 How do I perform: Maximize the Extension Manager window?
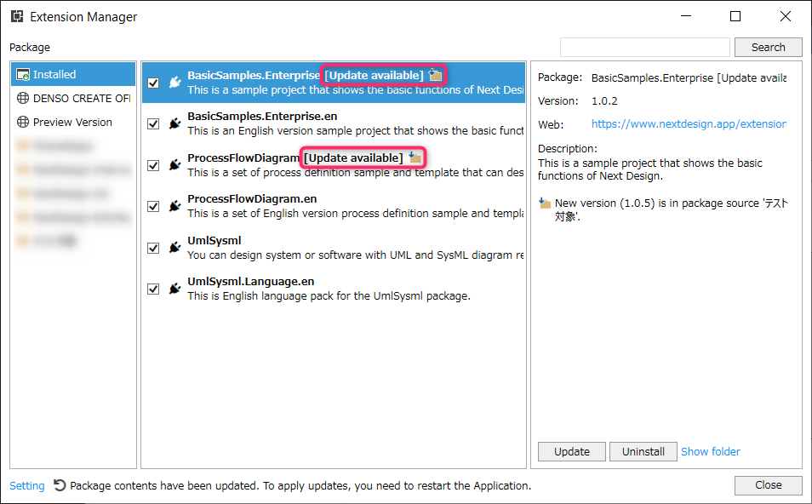point(735,16)
